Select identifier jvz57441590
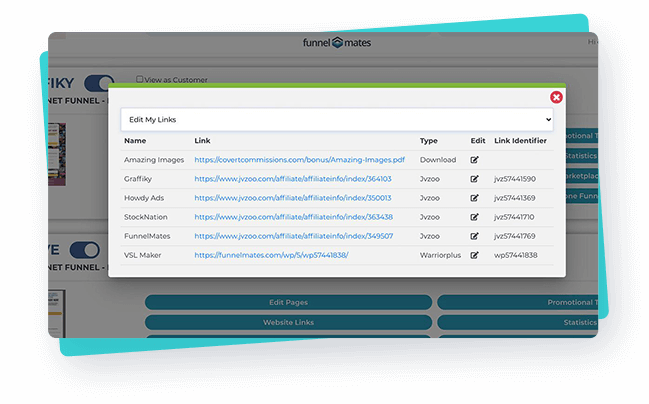The width and height of the screenshot is (649, 404). (x=515, y=179)
